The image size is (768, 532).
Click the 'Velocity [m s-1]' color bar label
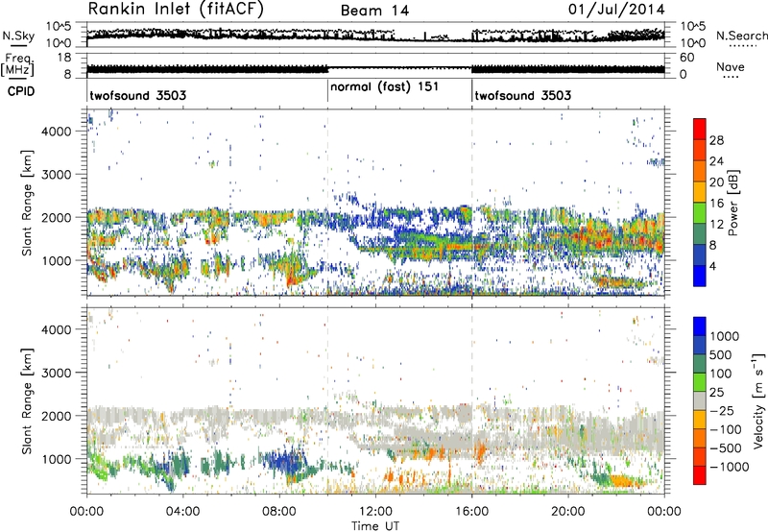click(x=758, y=400)
